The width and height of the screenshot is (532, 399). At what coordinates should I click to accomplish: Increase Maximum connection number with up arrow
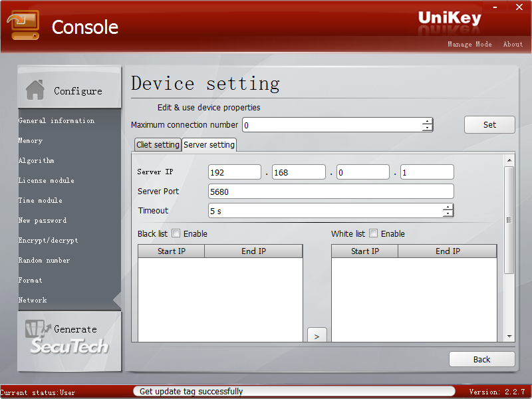[427, 122]
